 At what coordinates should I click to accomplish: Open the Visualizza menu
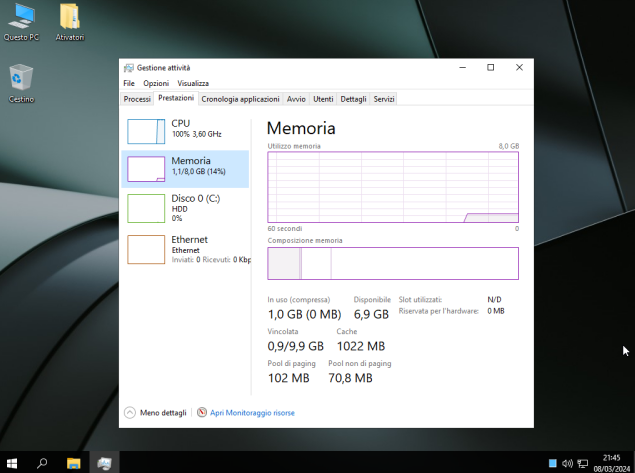point(193,83)
